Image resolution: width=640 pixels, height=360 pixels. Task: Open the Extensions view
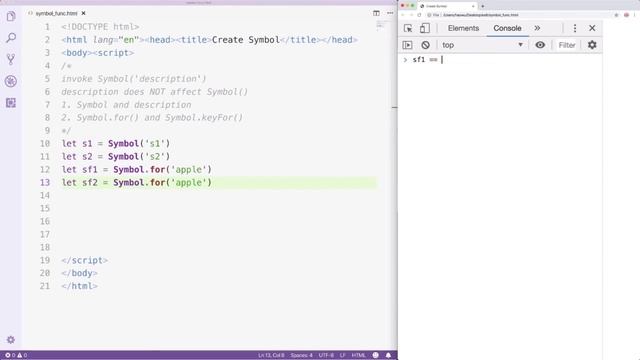pos(11,103)
